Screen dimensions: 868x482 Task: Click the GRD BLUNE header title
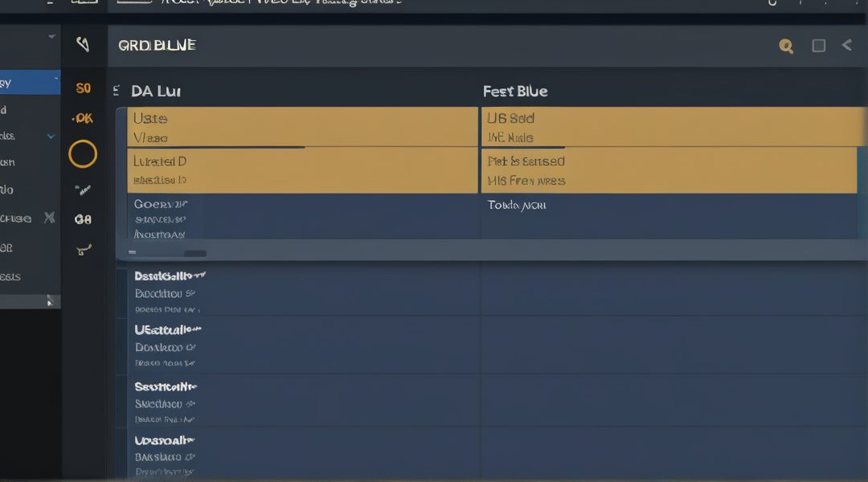pyautogui.click(x=157, y=46)
